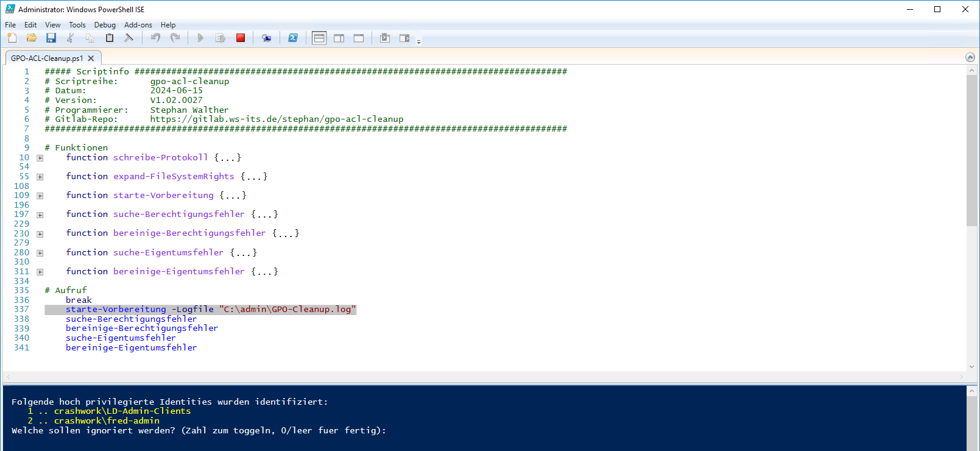
Task: Click the name Stephan Walther in line 5
Action: (x=189, y=110)
